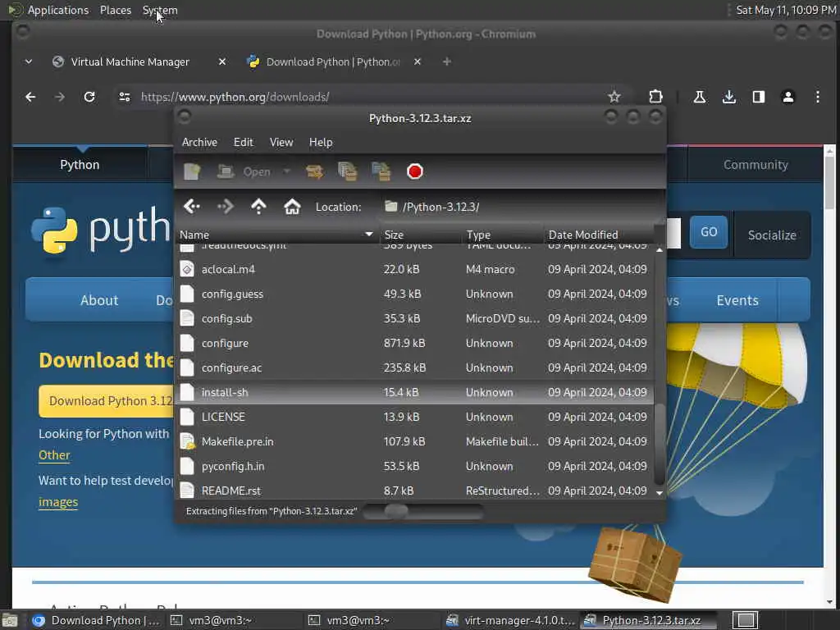Click the browser back arrow

coord(30,97)
